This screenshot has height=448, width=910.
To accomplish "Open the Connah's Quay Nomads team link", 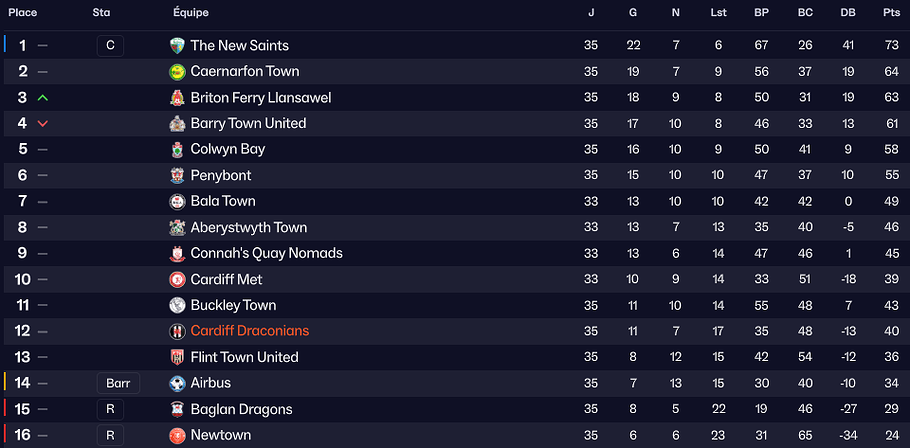I will tap(266, 253).
